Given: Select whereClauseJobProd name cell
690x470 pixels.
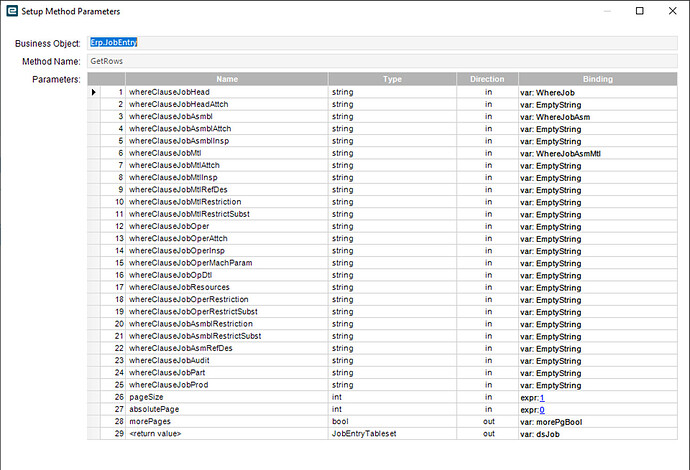Looking at the screenshot, I should coord(227,385).
